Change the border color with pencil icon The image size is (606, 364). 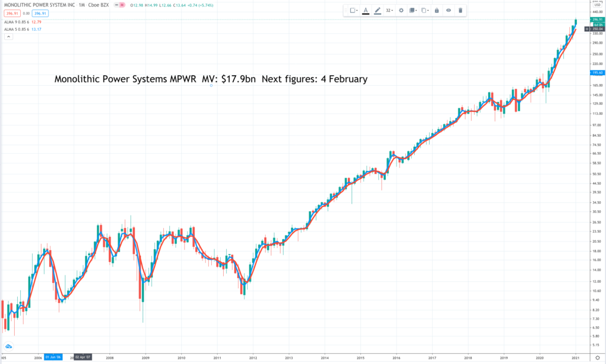(378, 11)
